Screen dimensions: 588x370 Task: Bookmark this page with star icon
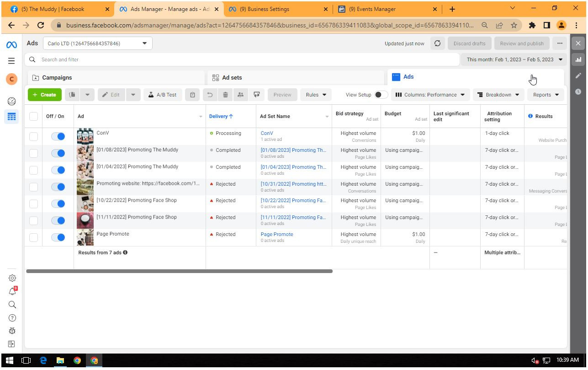coord(514,26)
